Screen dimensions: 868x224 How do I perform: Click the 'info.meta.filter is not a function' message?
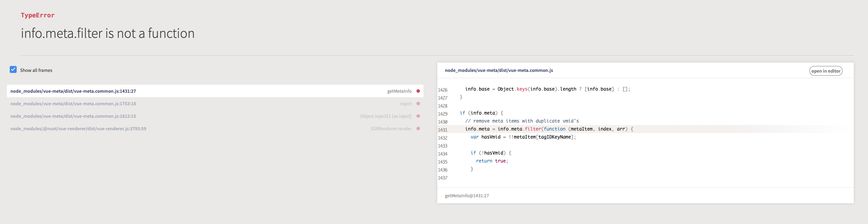click(108, 33)
